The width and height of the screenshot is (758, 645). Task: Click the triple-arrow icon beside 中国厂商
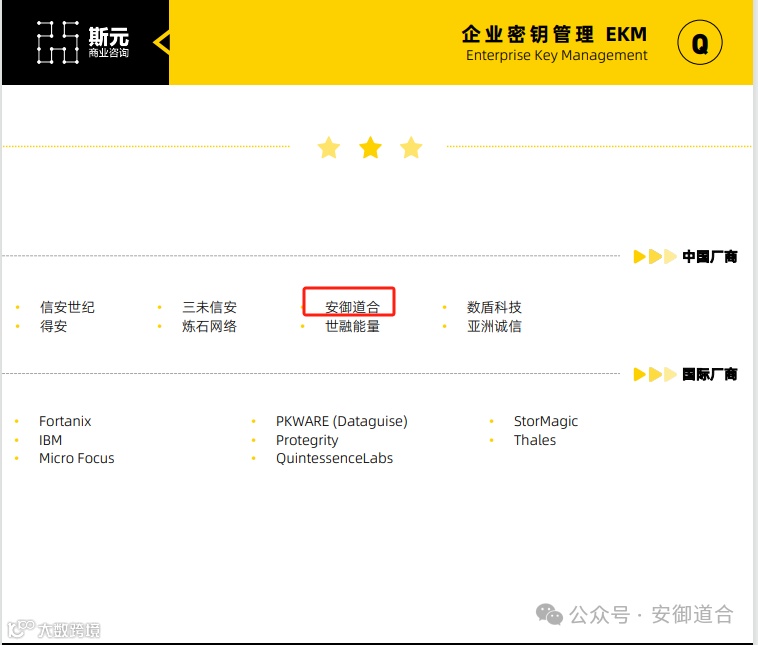coord(655,256)
